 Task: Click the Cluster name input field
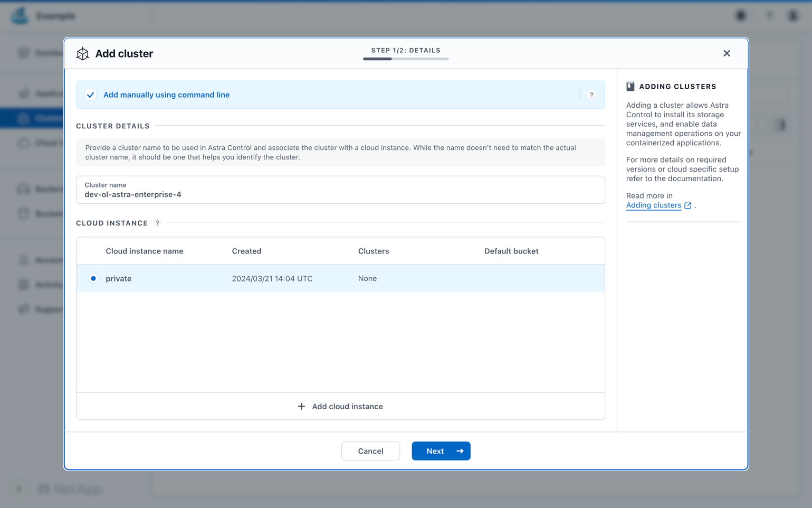[x=340, y=190]
